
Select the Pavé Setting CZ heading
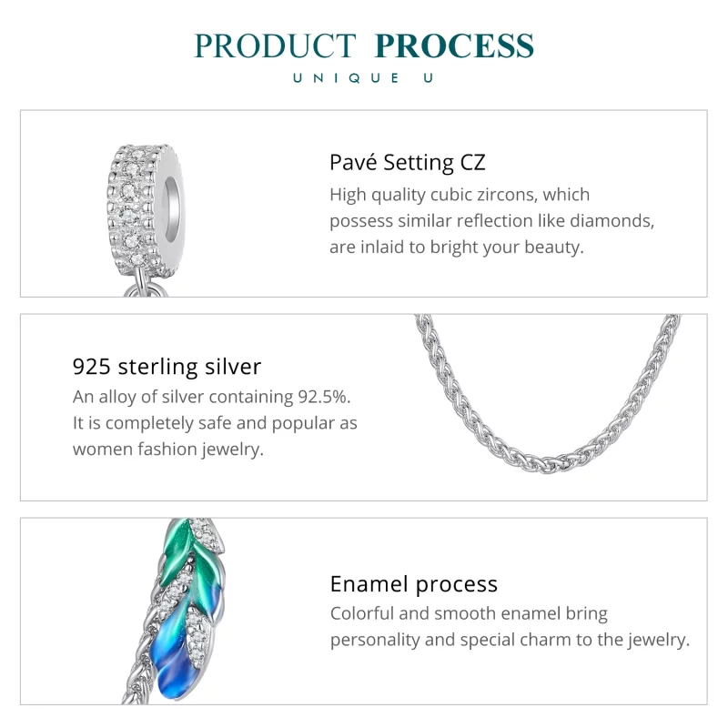[x=407, y=163]
